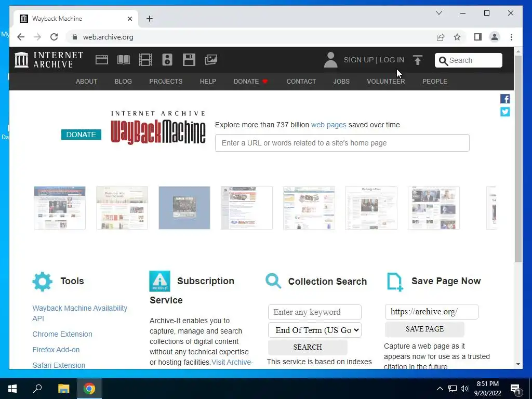This screenshot has height=399, width=532.
Task: Open the blue-background archived site thumbnail
Action: pos(184,208)
